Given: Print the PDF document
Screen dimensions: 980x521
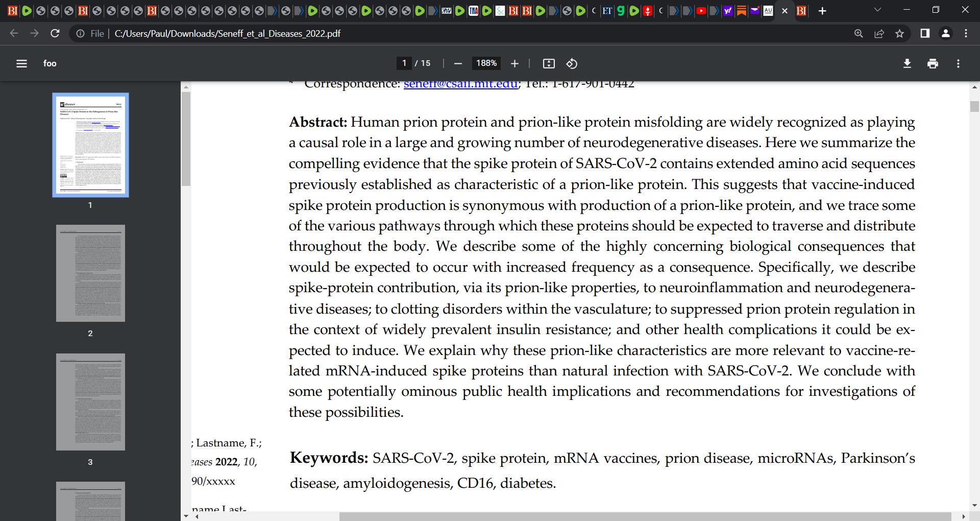Looking at the screenshot, I should click(933, 63).
